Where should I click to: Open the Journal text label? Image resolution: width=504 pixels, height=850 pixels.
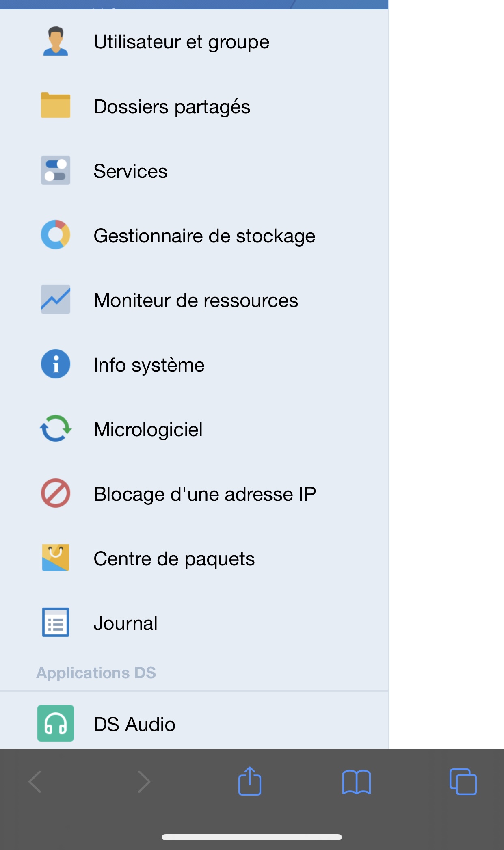pos(125,623)
